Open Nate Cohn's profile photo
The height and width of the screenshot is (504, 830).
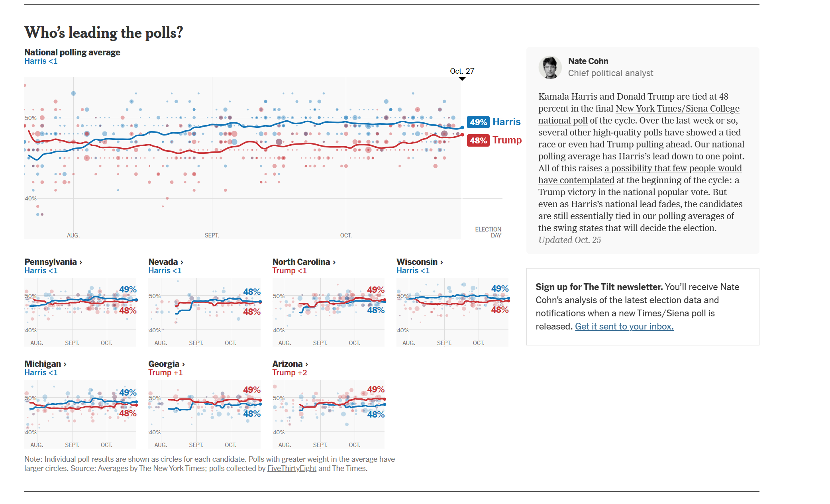[550, 67]
